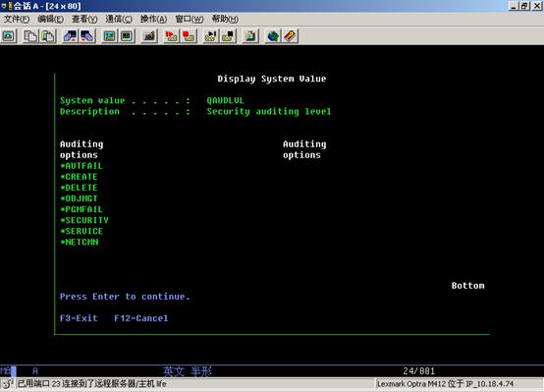
Task: Open the Color mapping toolbar icon
Action: tap(127, 36)
